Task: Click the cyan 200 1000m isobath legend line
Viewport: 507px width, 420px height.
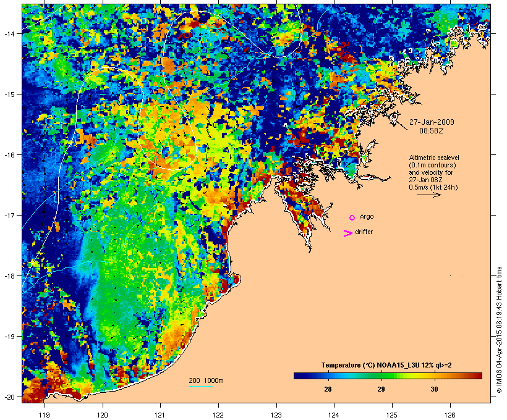Action: click(201, 386)
